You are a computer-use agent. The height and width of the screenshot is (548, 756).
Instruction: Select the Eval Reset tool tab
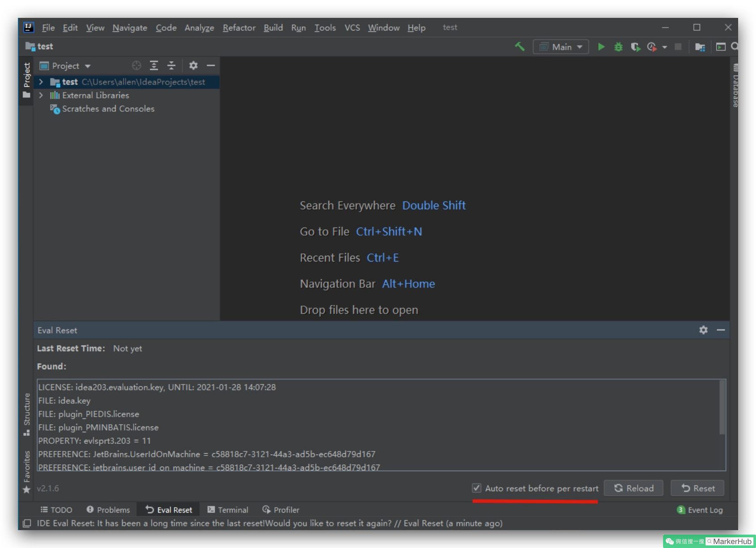[x=168, y=510]
